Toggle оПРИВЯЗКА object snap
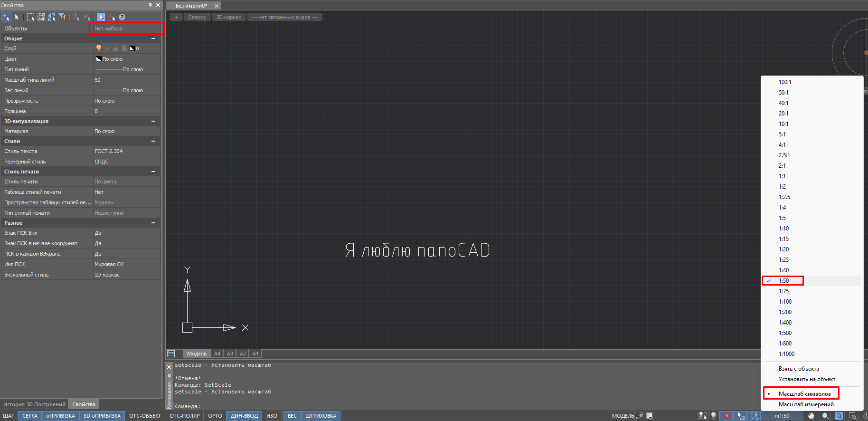Screen dimensions: 868x421 61,416
